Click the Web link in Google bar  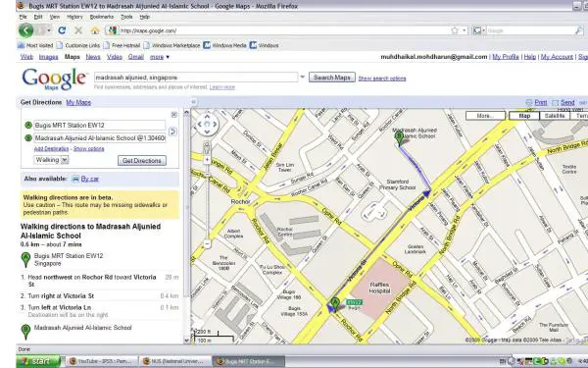26,57
